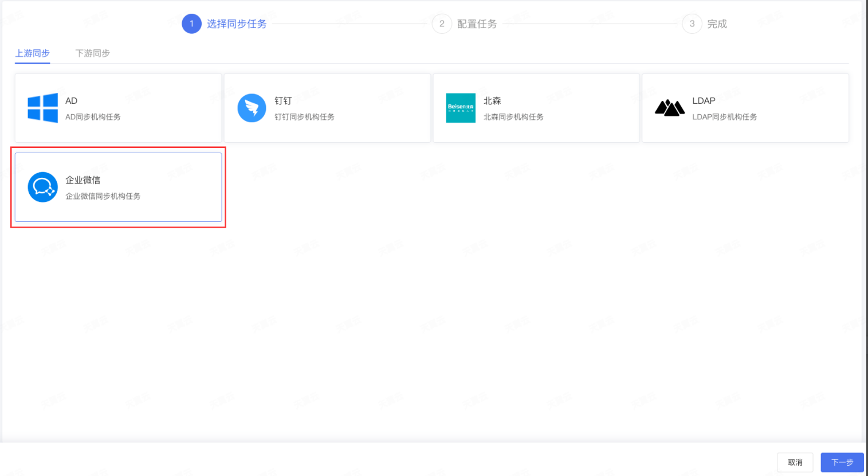Image resolution: width=868 pixels, height=476 pixels.
Task: Click step 3 circle for 完成
Action: click(x=692, y=24)
